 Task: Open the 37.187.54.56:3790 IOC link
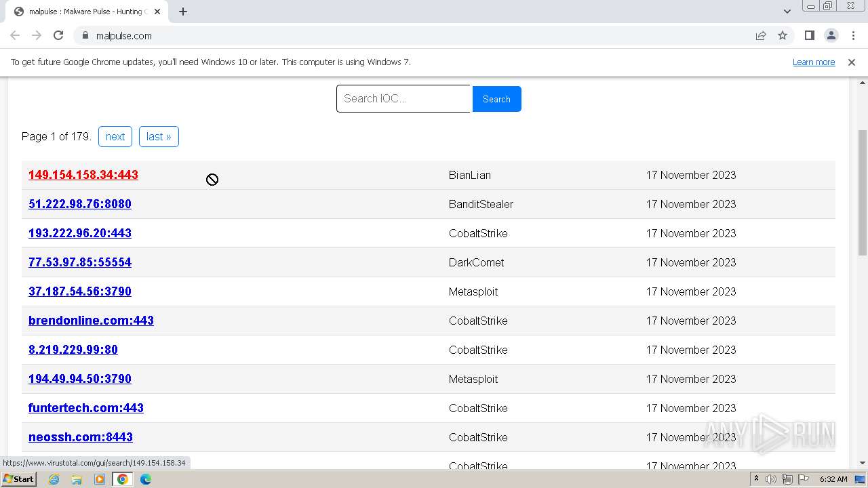tap(80, 291)
